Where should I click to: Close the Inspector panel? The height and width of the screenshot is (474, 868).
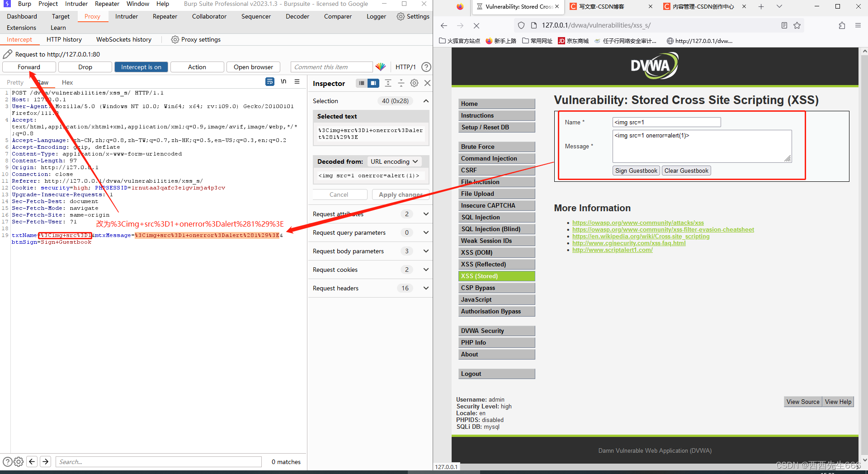pos(427,83)
